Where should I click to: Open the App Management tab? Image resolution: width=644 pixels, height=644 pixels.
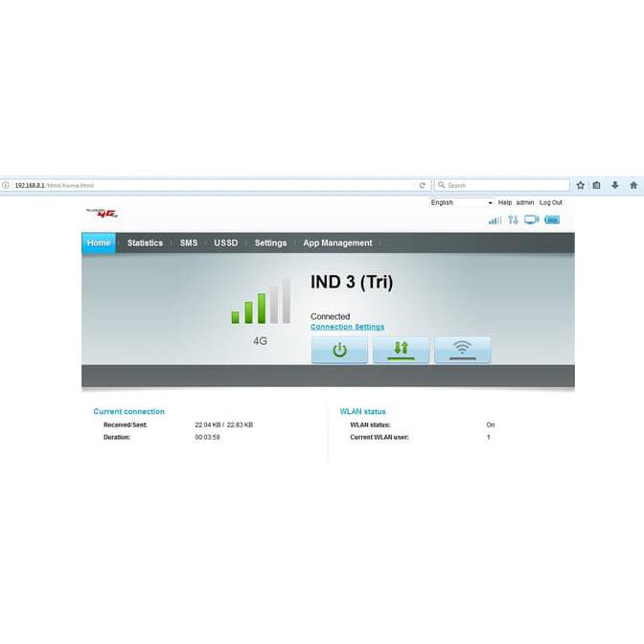tap(337, 242)
